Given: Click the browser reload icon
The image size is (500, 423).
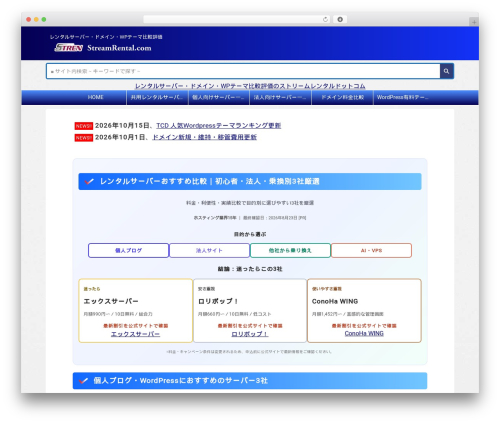Looking at the screenshot, I should 325,19.
